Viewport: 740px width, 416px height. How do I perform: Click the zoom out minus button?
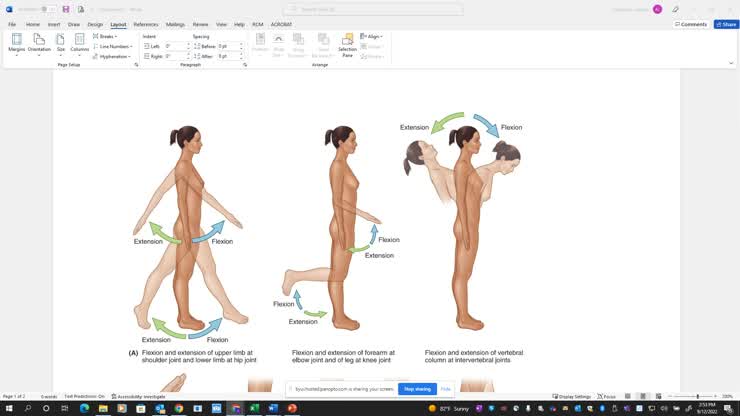tap(670, 396)
